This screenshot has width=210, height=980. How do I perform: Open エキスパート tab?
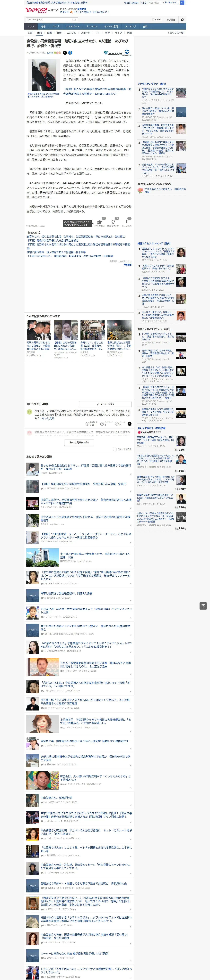(72, 26)
